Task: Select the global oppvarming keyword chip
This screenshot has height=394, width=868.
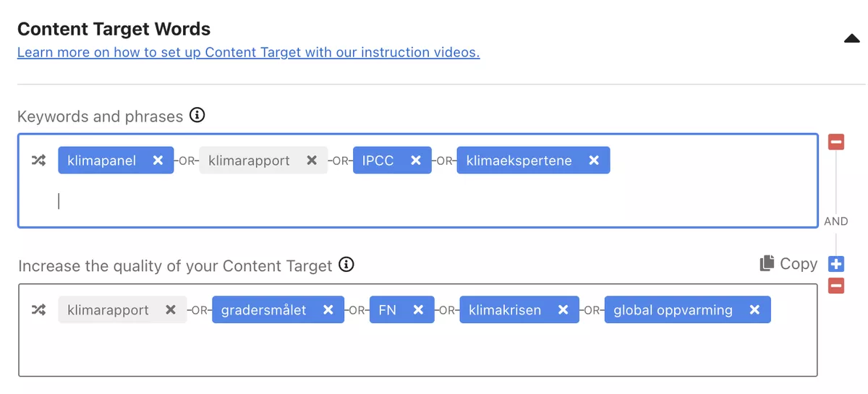Action: [673, 310]
